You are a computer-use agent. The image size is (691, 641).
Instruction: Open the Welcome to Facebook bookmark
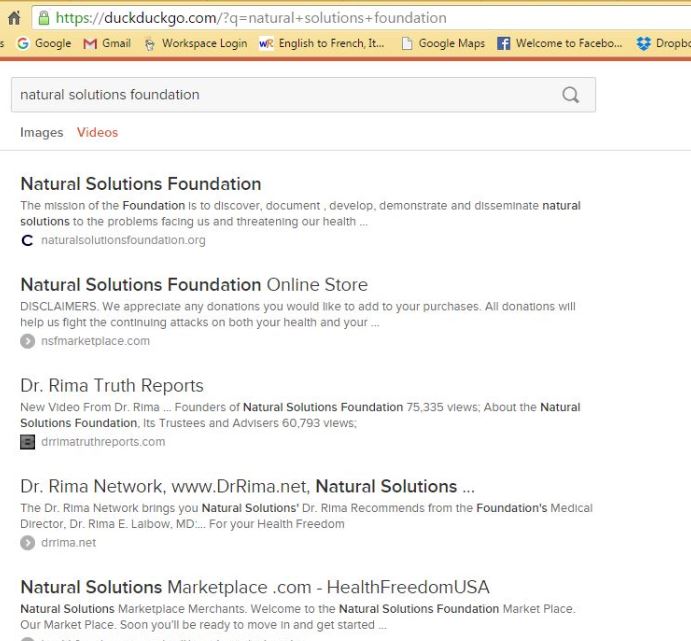click(x=559, y=43)
